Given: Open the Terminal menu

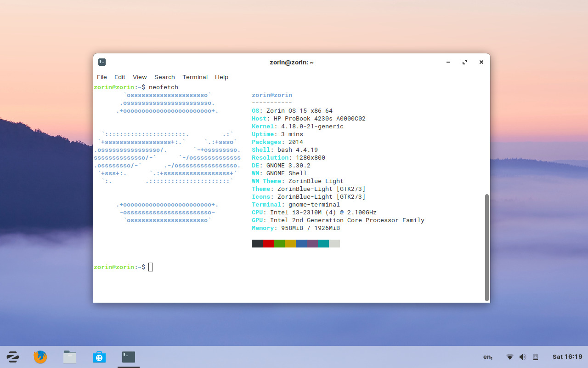Looking at the screenshot, I should [195, 77].
